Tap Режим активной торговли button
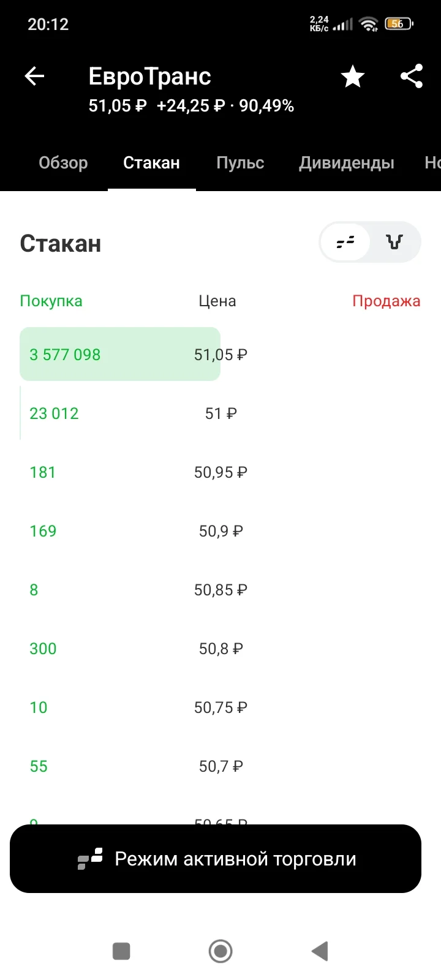 [216, 859]
